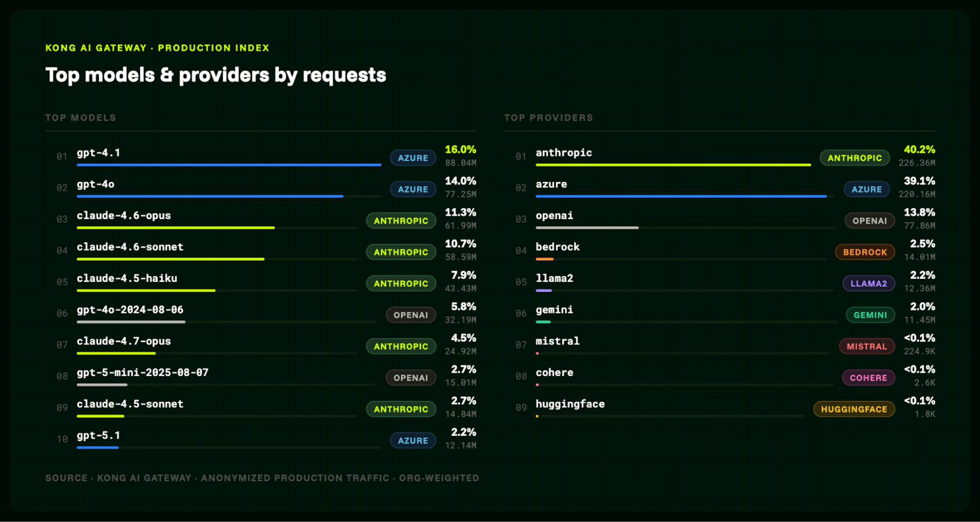Click the 224.9K request count for mistral

tap(920, 351)
